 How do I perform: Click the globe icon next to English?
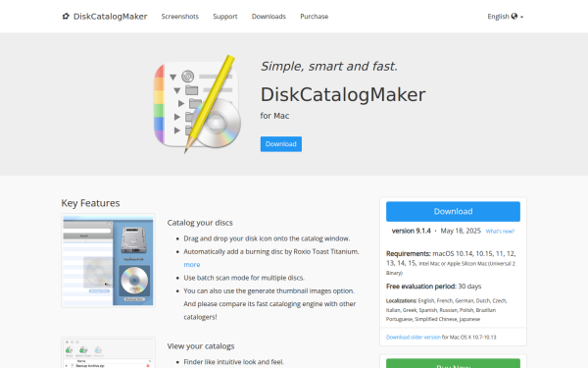point(514,16)
